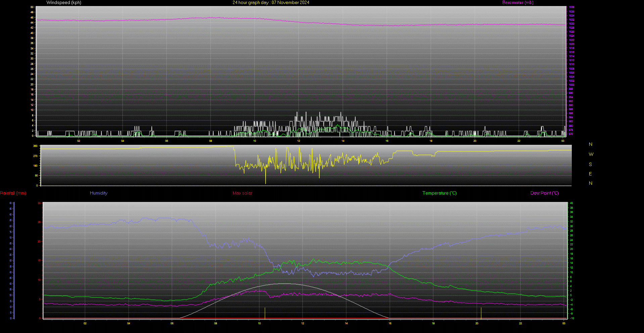Click the 90 wind direction axis value

click(x=36, y=175)
